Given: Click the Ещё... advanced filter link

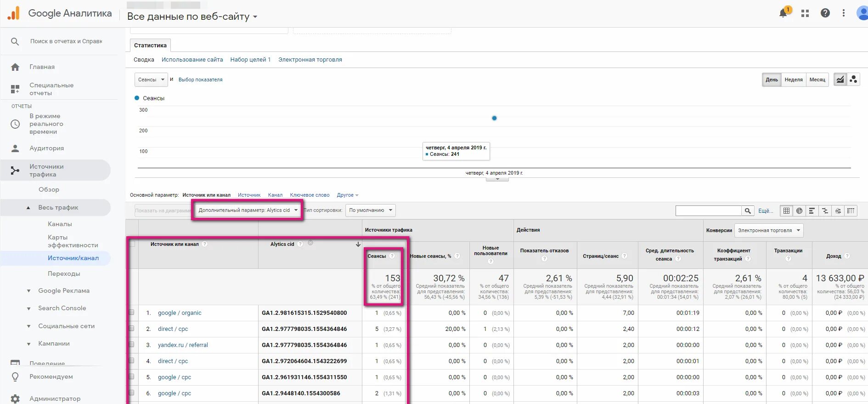Looking at the screenshot, I should tap(766, 211).
